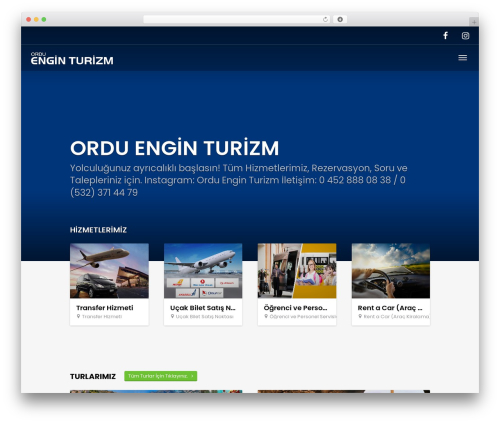The height and width of the screenshot is (423, 500).
Task: Click the red close window button
Action: (29, 19)
